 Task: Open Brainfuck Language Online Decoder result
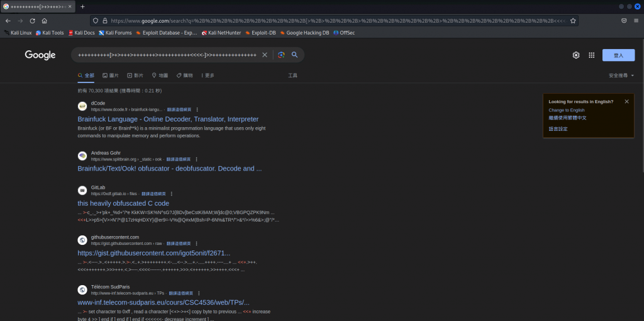pos(168,119)
